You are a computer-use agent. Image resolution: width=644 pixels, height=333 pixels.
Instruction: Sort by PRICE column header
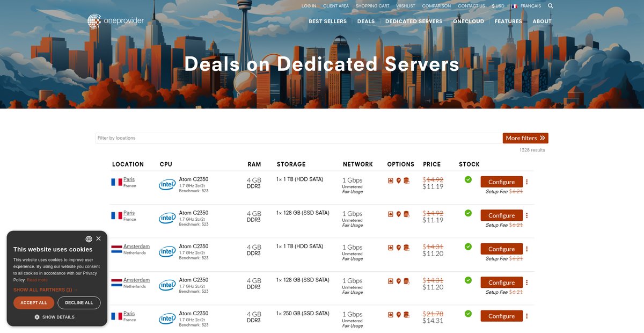pos(431,164)
